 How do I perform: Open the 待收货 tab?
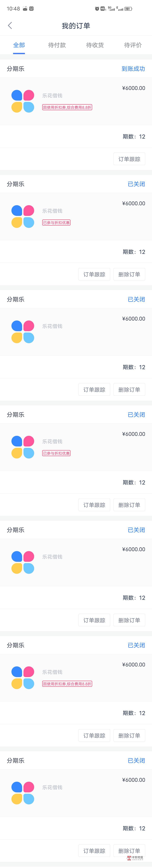pyautogui.click(x=95, y=45)
